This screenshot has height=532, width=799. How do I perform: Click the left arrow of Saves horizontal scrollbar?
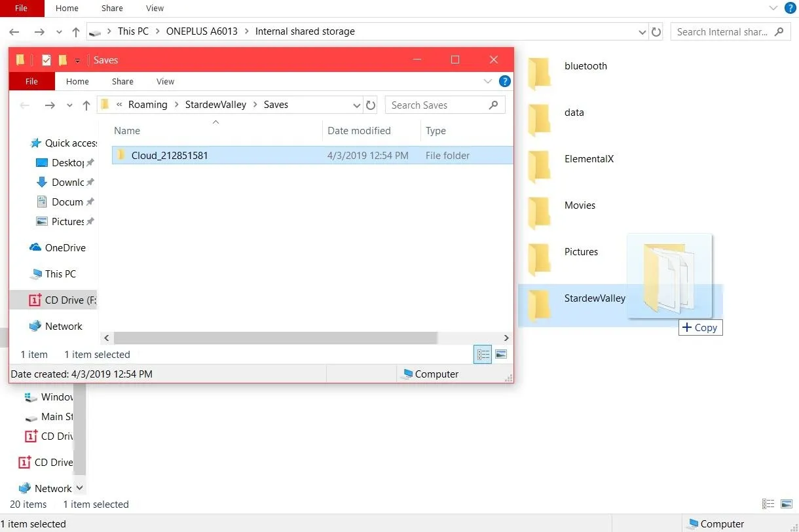(105, 338)
